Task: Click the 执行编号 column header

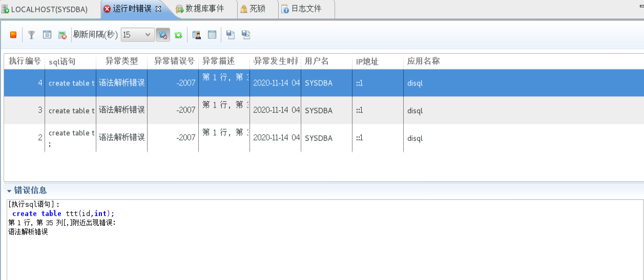Action: point(25,61)
